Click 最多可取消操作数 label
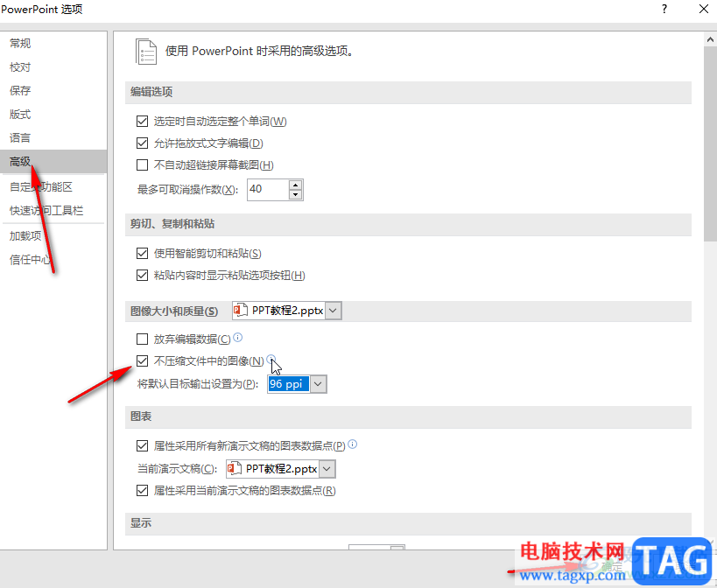This screenshot has width=717, height=588. pos(188,190)
